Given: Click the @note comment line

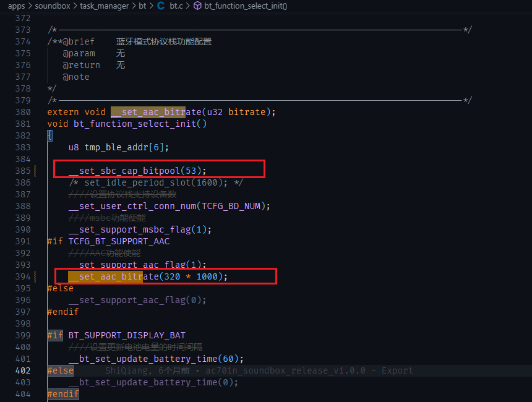Looking at the screenshot, I should (76, 77).
